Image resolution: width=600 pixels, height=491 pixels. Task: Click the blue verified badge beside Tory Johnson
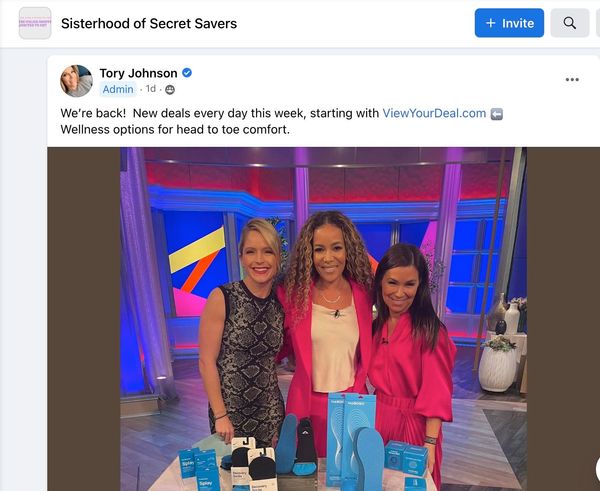(187, 72)
